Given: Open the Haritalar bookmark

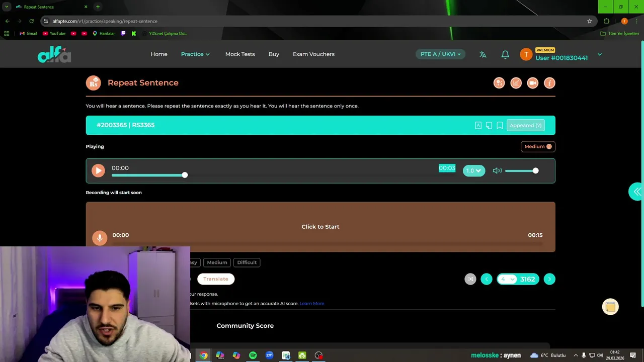Looking at the screenshot, I should 104,33.
